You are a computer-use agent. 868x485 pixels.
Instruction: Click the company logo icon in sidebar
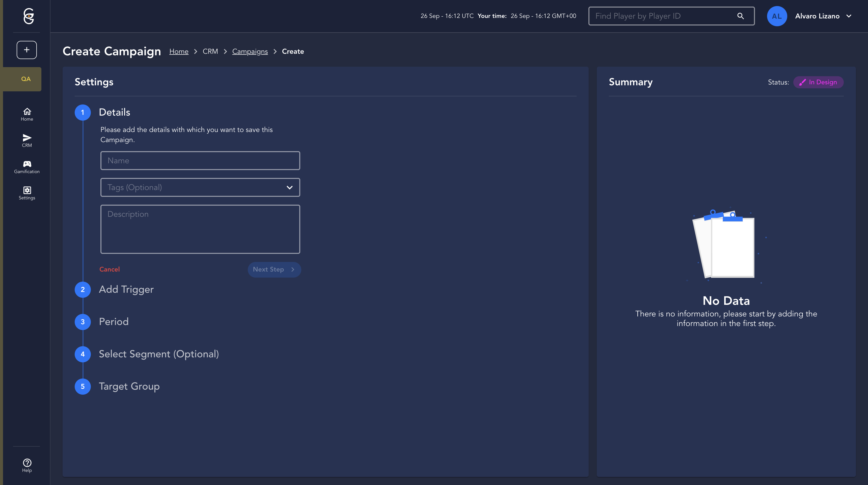click(x=29, y=16)
